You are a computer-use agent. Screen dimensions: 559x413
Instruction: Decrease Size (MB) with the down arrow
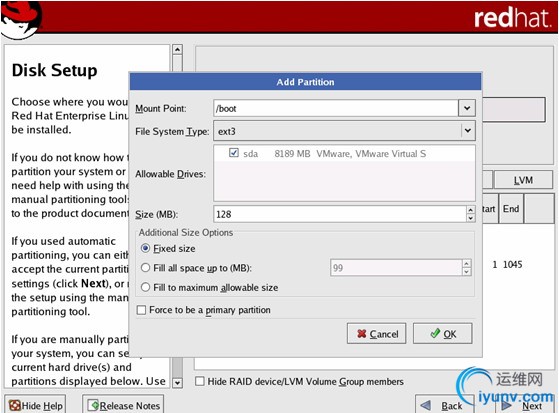pyautogui.click(x=471, y=218)
